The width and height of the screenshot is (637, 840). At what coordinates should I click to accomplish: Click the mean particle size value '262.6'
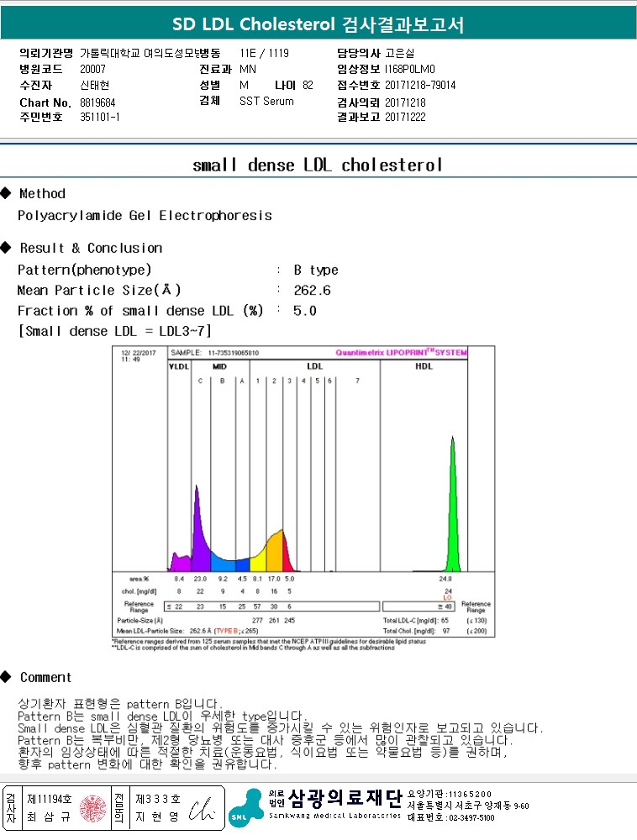pos(312,291)
